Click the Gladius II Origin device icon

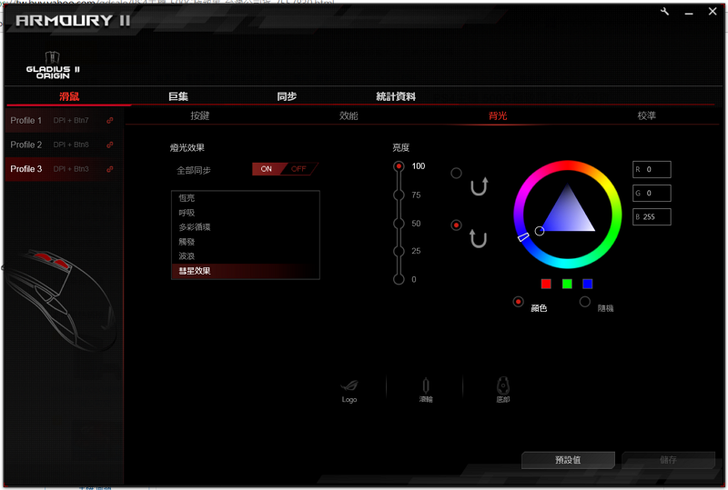(52, 65)
